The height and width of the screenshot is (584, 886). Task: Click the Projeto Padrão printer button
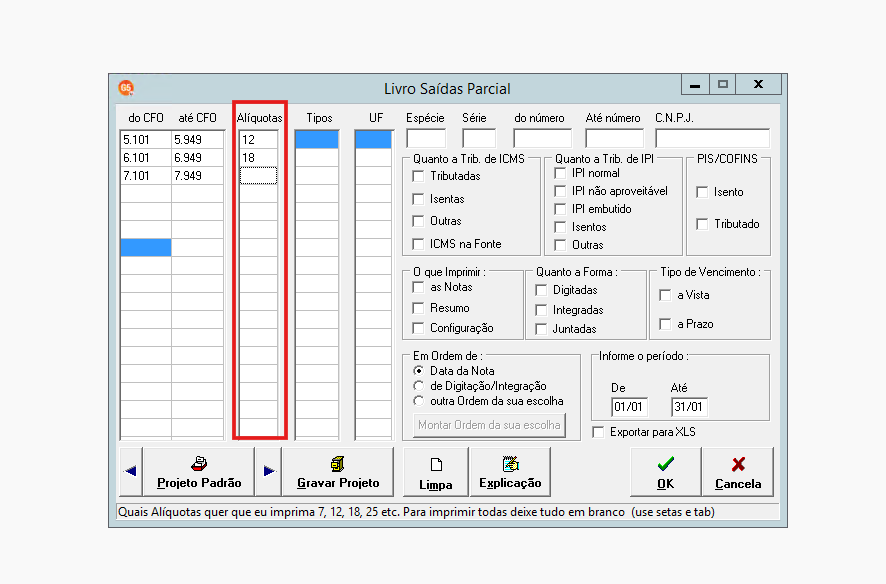pos(199,471)
